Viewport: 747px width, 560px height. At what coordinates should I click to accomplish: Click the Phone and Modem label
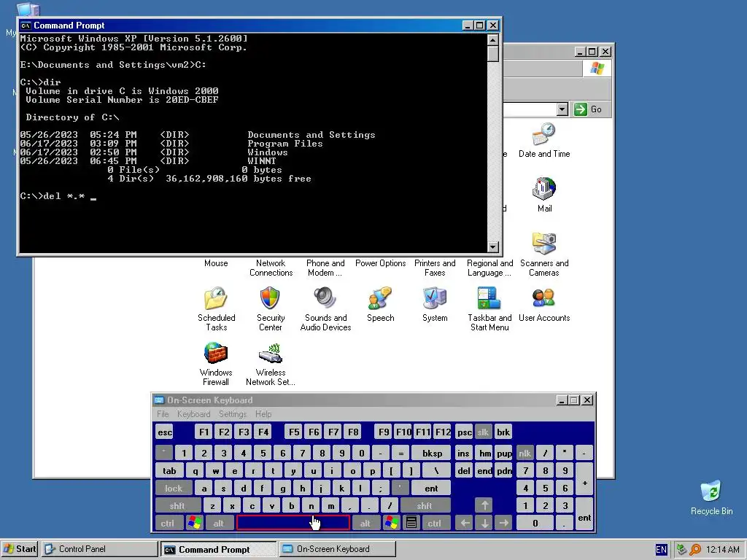[325, 268]
